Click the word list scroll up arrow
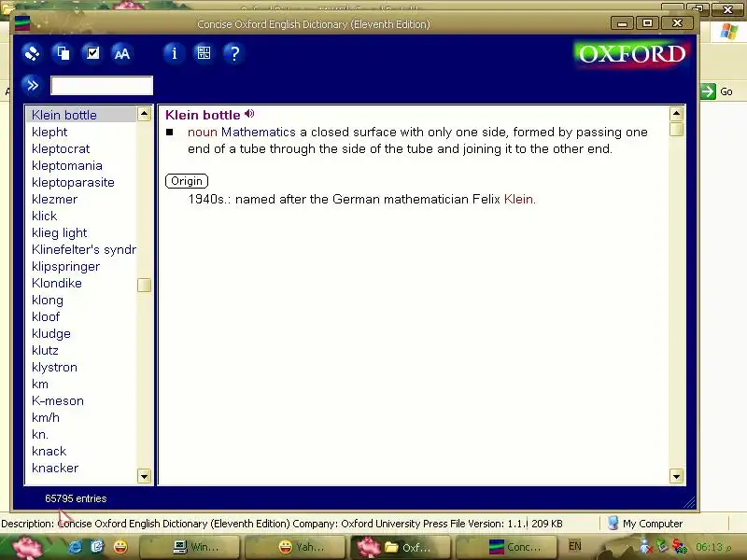Screen dimensions: 747x560 pos(144,114)
